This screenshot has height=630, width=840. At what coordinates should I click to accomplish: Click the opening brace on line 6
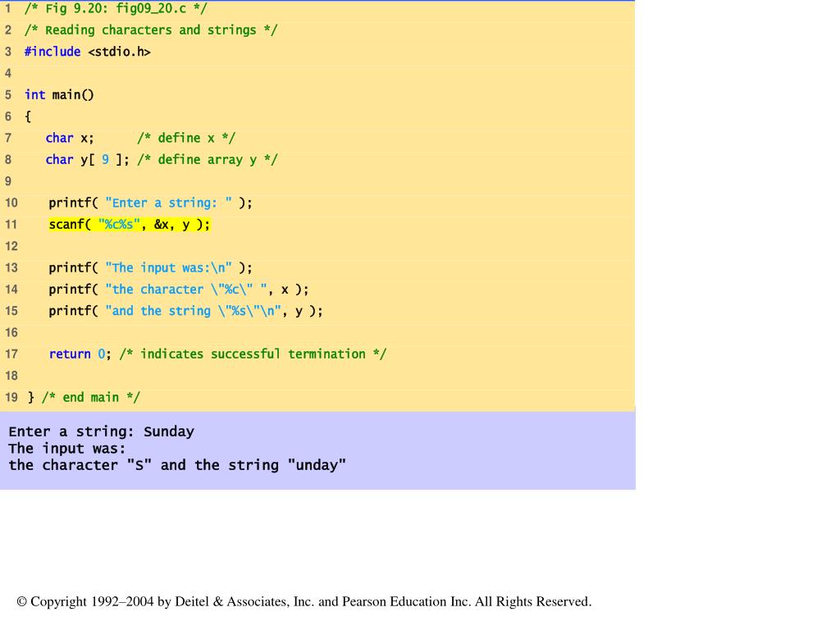[28, 116]
